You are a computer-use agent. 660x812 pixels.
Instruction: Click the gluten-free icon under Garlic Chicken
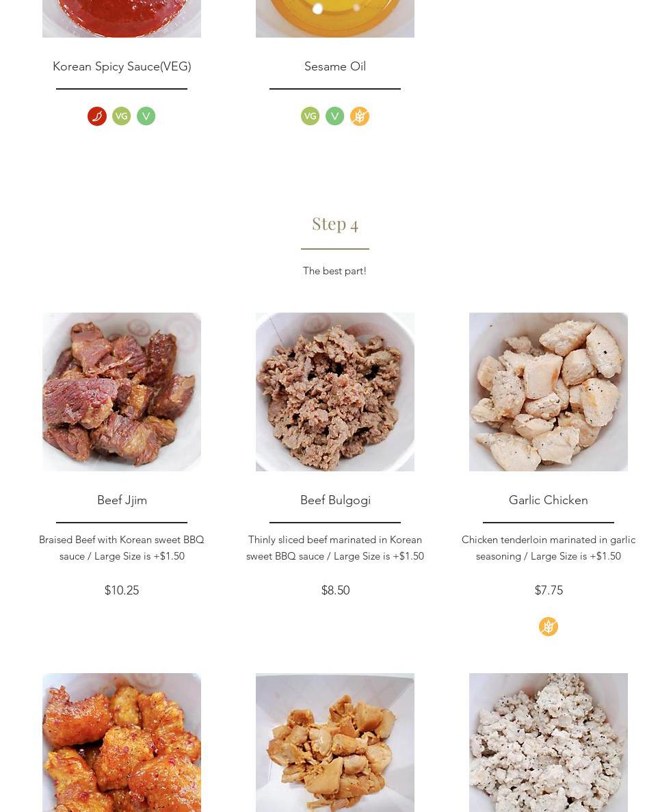[x=549, y=627]
